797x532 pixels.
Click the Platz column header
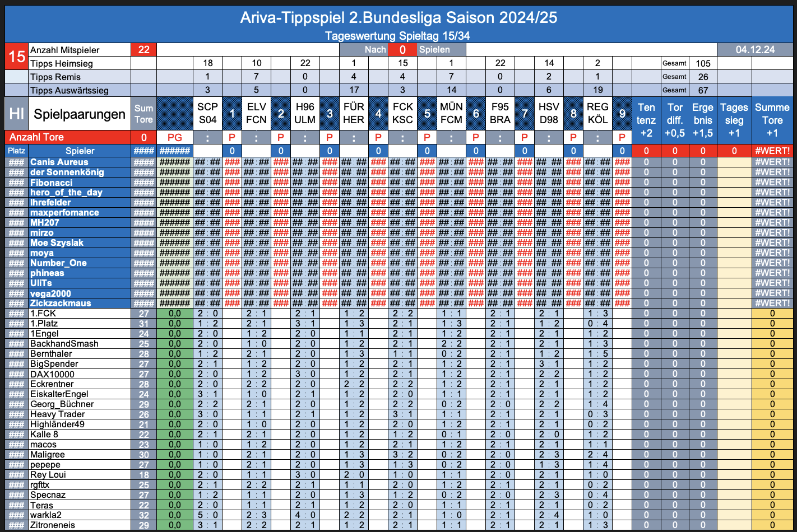pos(17,151)
